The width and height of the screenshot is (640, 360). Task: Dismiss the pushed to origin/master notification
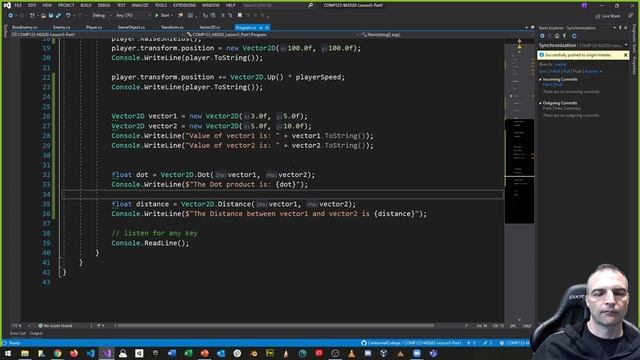625,55
